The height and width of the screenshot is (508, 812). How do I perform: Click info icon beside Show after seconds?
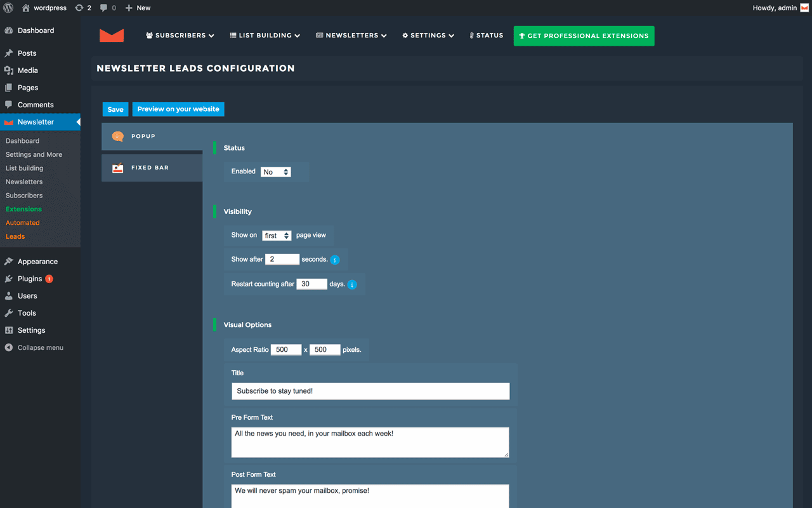tap(335, 260)
